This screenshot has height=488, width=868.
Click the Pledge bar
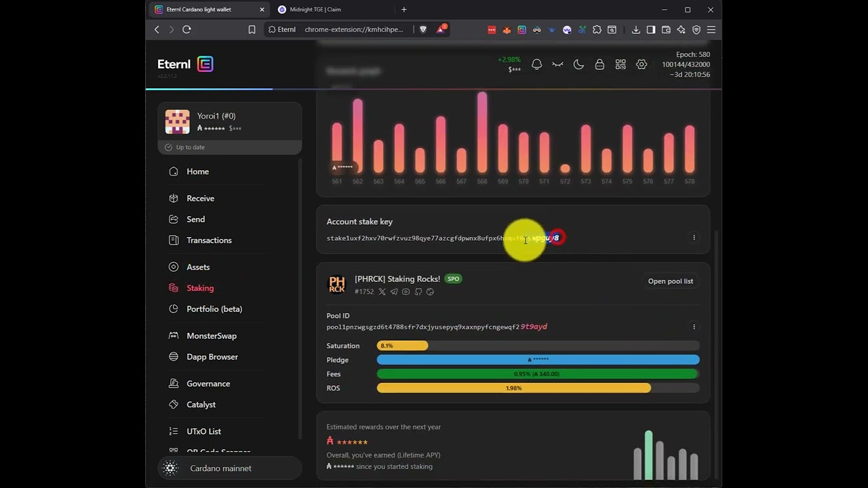click(538, 360)
